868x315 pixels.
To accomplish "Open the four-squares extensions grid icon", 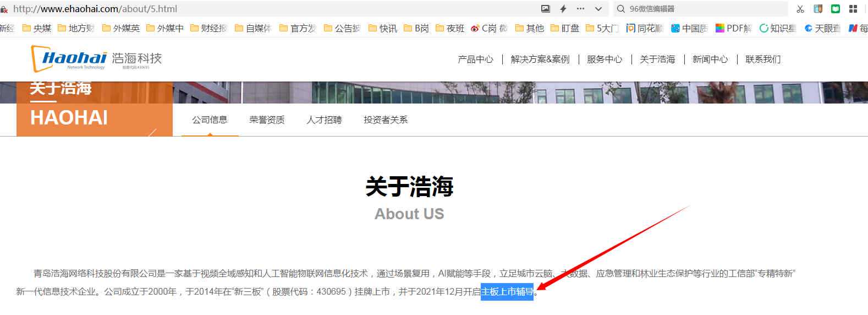I will pos(853,9).
